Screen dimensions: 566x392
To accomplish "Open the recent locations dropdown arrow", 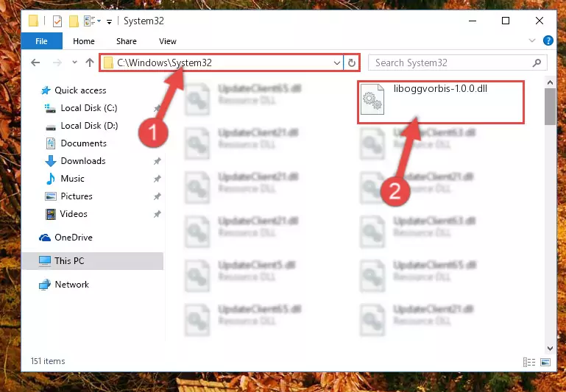I will [74, 63].
